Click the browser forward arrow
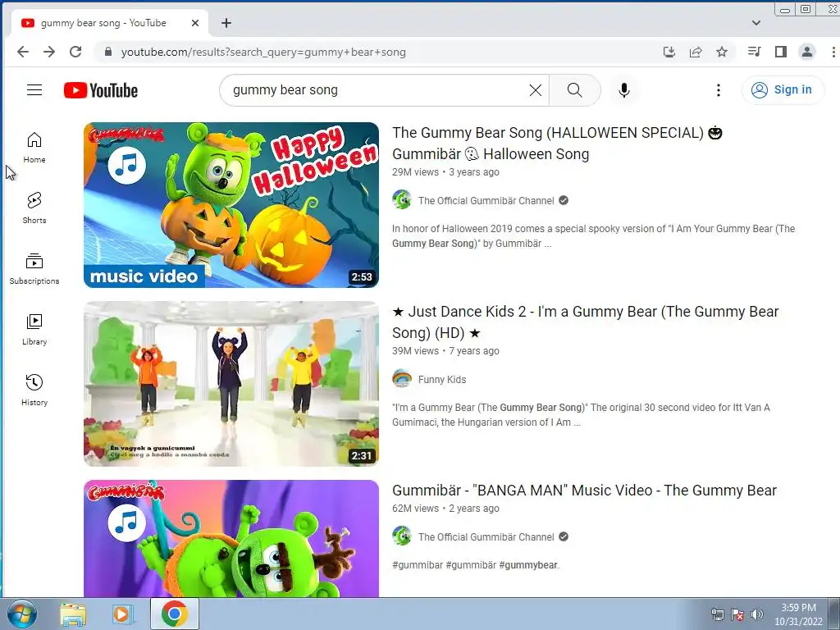 48,52
